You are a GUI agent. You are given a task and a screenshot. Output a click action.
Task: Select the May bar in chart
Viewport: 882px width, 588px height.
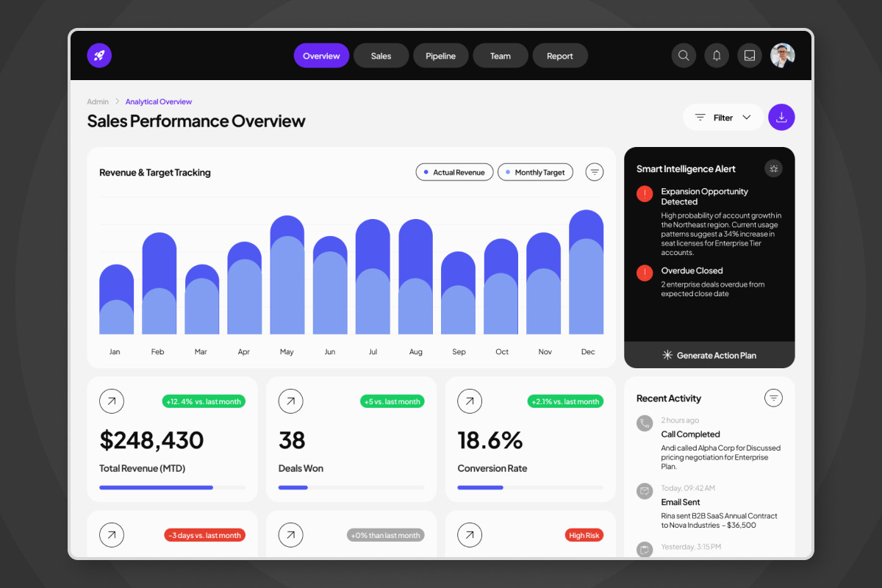coord(287,275)
